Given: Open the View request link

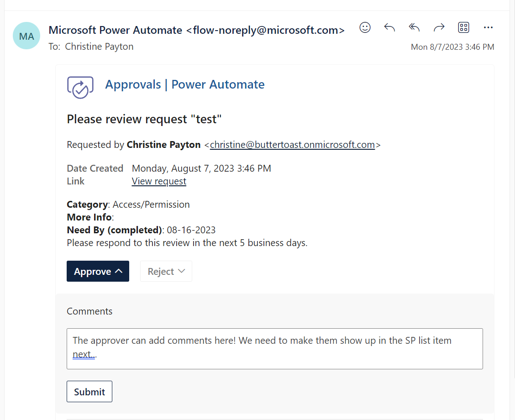Looking at the screenshot, I should [158, 181].
